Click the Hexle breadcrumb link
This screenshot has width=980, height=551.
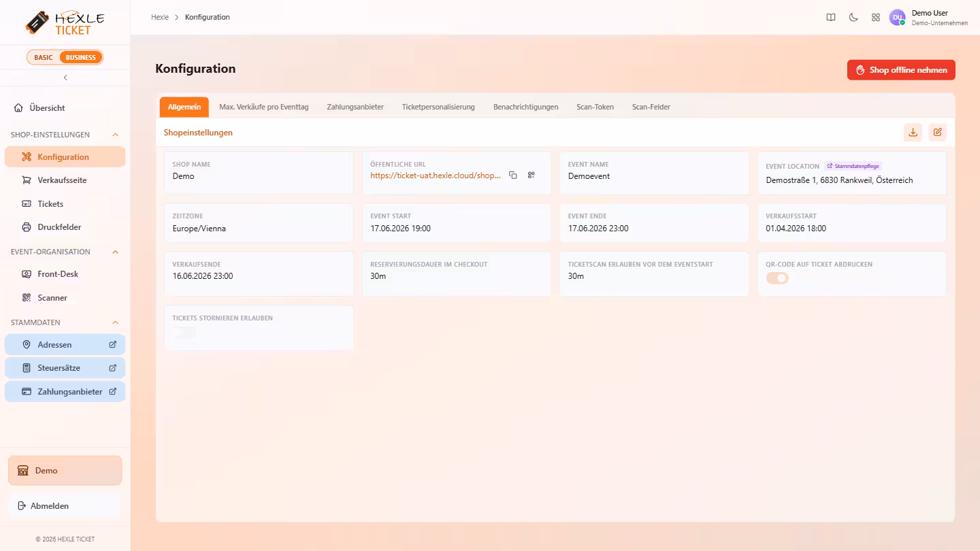coord(160,17)
